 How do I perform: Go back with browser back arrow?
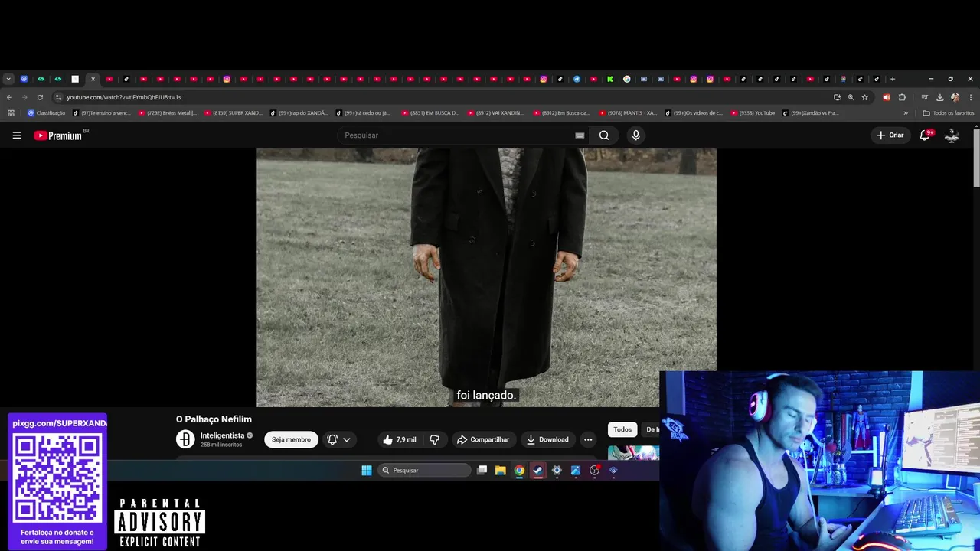pos(9,97)
